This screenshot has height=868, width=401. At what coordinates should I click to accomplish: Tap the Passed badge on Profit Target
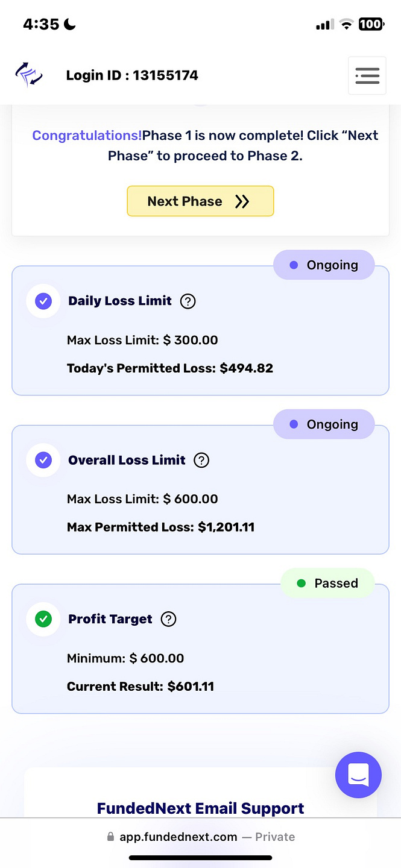point(327,583)
